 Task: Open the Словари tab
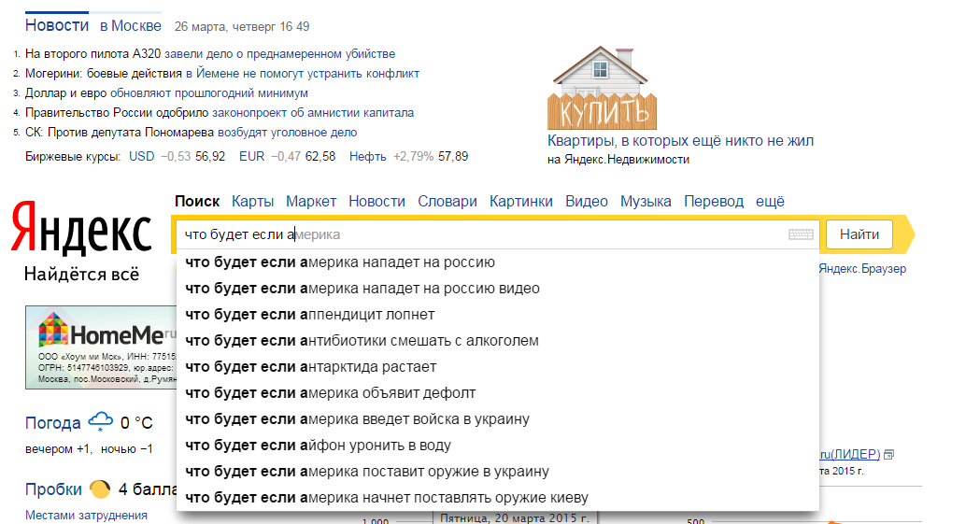(x=447, y=201)
